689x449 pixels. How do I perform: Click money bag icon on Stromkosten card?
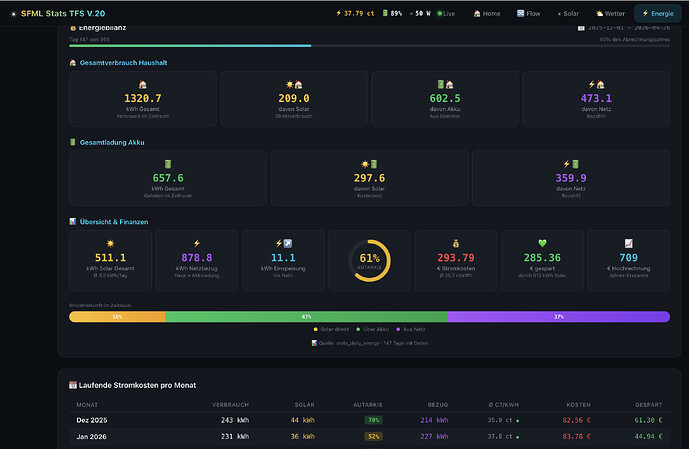click(456, 243)
